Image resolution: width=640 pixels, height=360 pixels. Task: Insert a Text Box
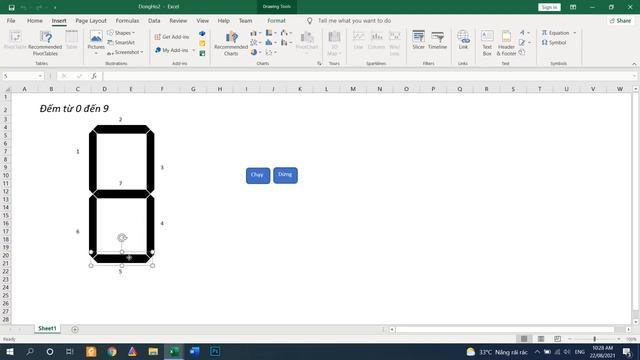[x=487, y=43]
